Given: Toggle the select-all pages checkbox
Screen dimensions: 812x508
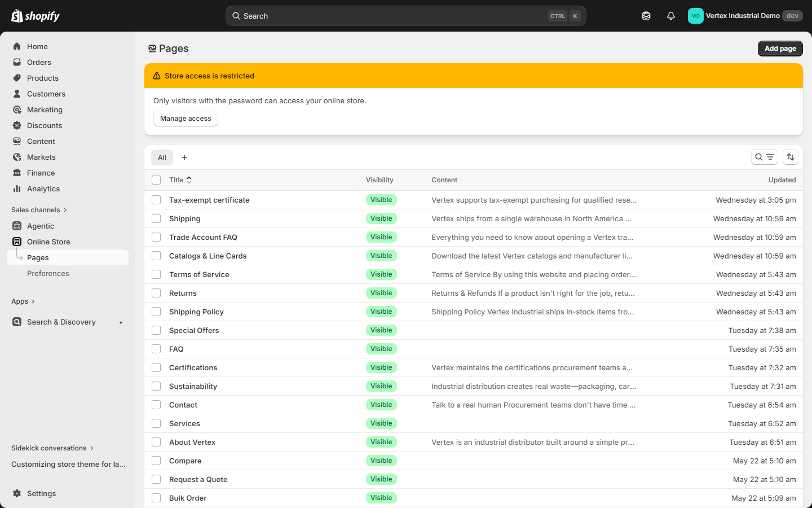Looking at the screenshot, I should tap(156, 180).
